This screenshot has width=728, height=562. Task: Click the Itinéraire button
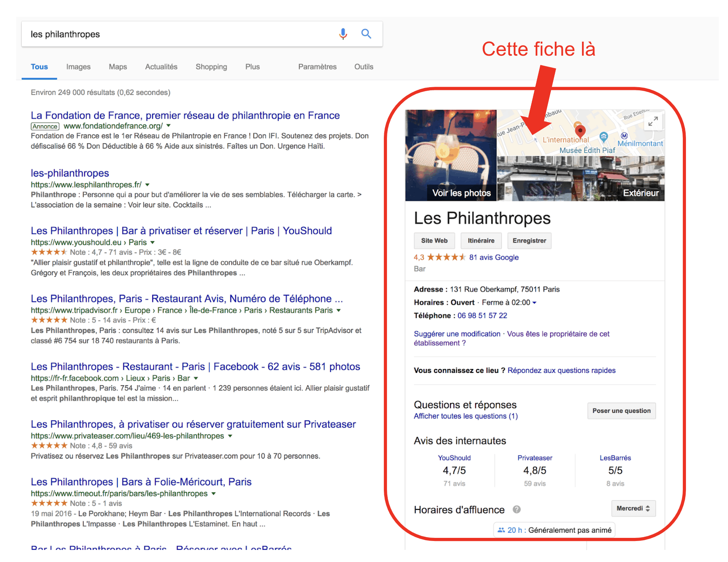481,241
